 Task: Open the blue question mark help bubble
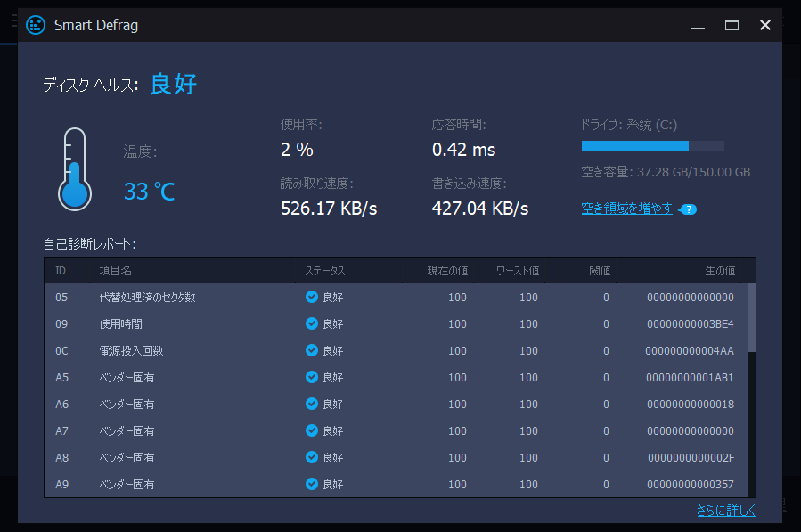(x=688, y=209)
